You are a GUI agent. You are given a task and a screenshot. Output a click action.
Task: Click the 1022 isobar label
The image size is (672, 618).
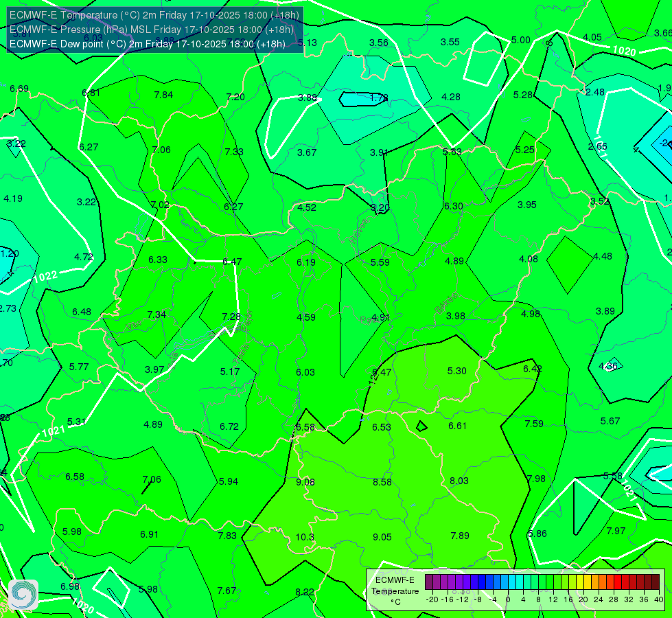(45, 277)
